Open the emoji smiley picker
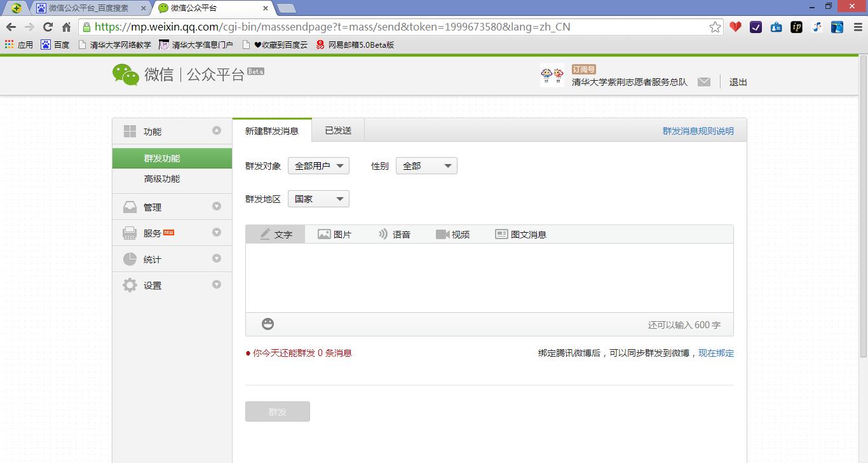The width and height of the screenshot is (868, 463). coord(268,324)
